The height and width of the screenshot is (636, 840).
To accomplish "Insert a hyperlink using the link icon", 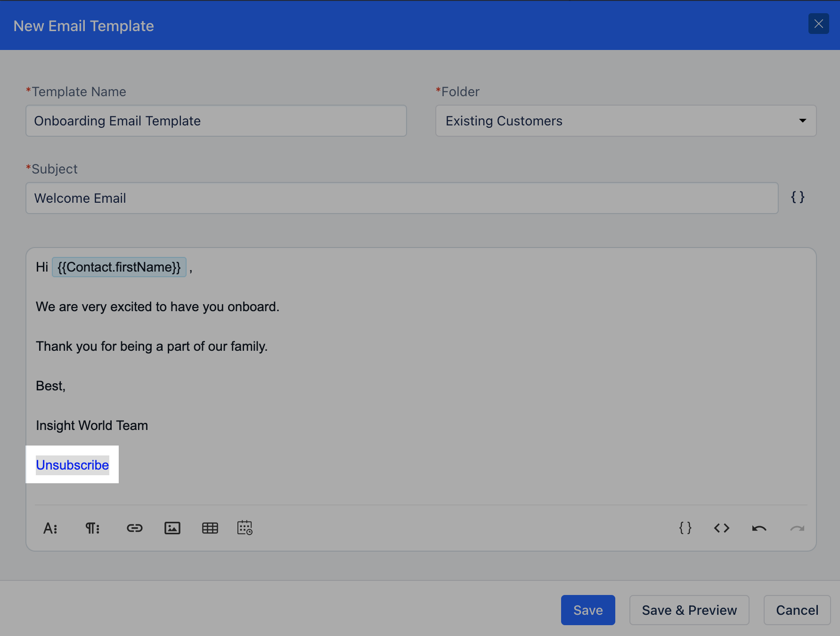I will tap(135, 528).
